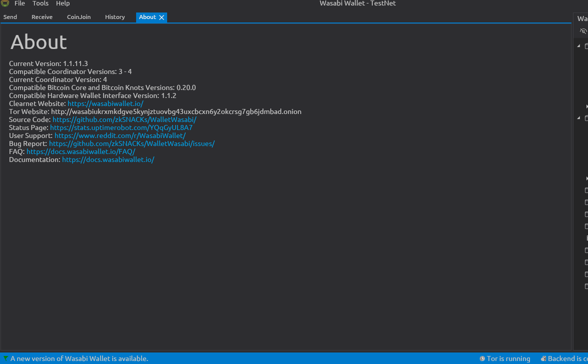Click 'Compatible Coordinator Versions: 3 - 4' text

coord(71,71)
